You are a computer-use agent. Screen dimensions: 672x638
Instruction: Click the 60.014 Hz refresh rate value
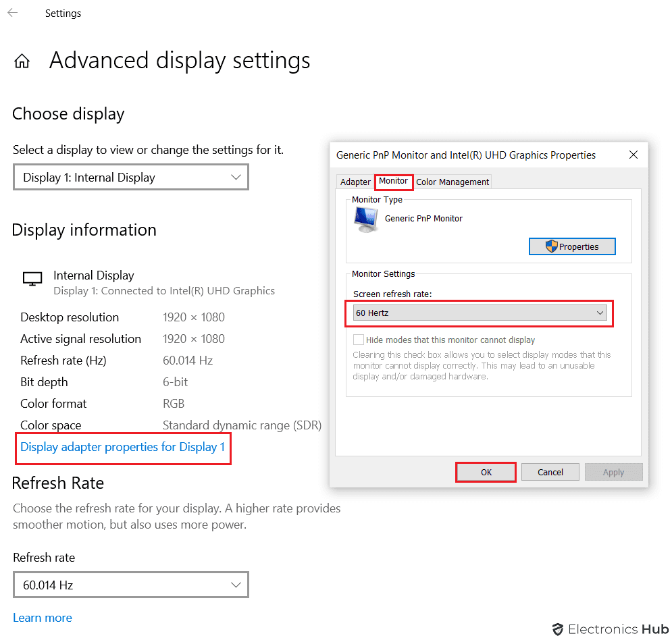[188, 361]
